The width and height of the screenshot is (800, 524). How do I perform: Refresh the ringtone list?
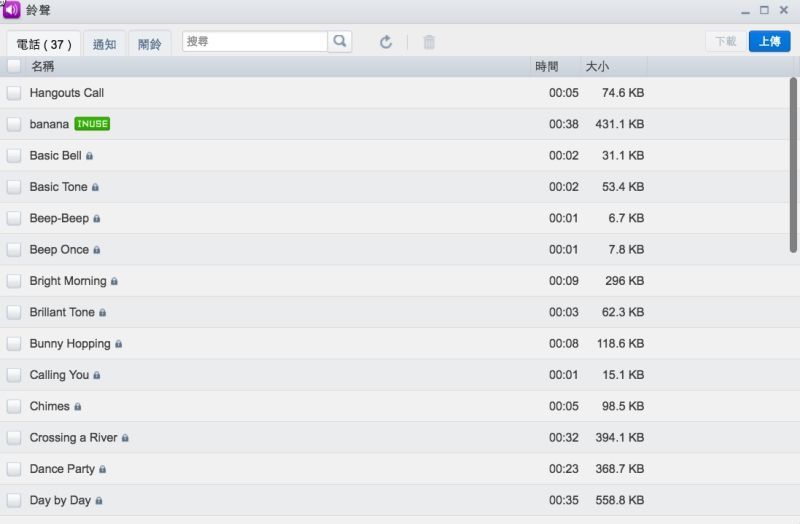[386, 42]
